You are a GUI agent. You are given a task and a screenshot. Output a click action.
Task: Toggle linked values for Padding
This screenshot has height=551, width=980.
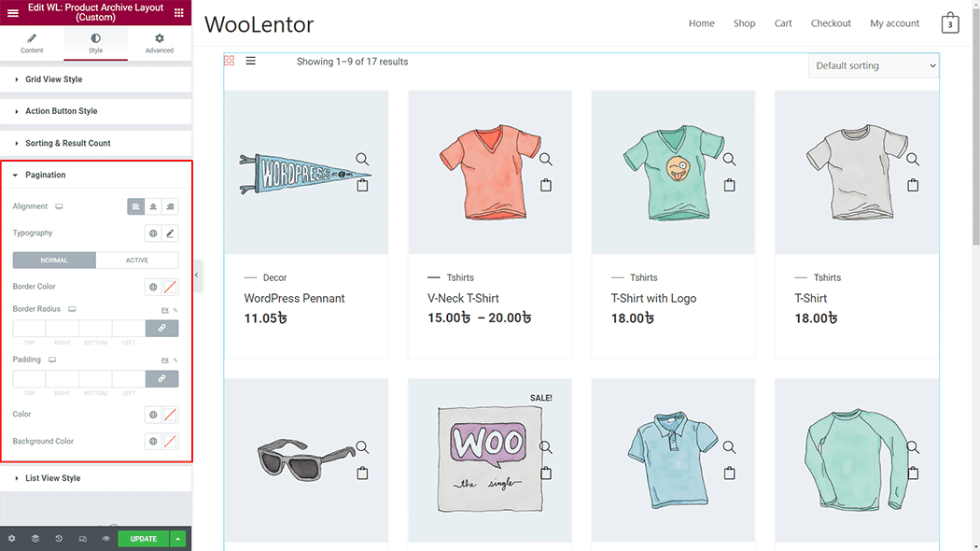point(161,379)
